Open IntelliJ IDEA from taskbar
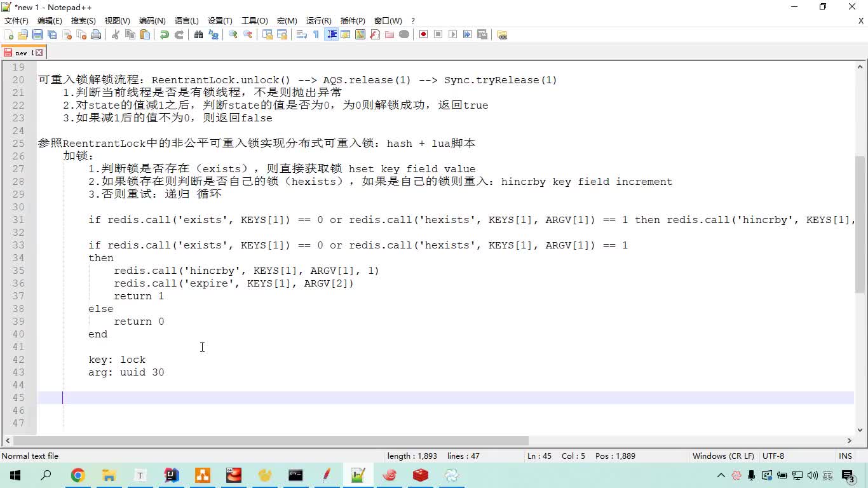Screen dimensions: 868x488 [x=171, y=475]
